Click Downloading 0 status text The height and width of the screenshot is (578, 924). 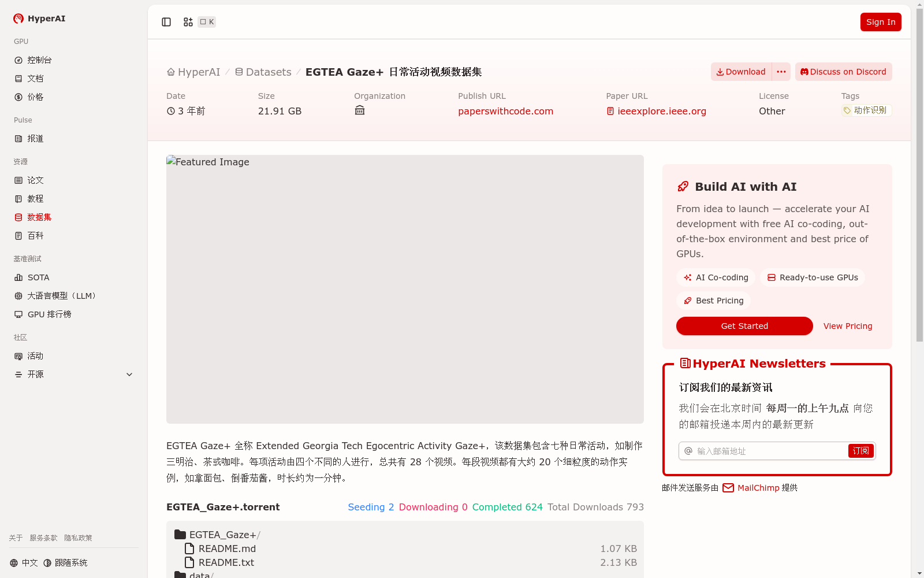coord(433,507)
